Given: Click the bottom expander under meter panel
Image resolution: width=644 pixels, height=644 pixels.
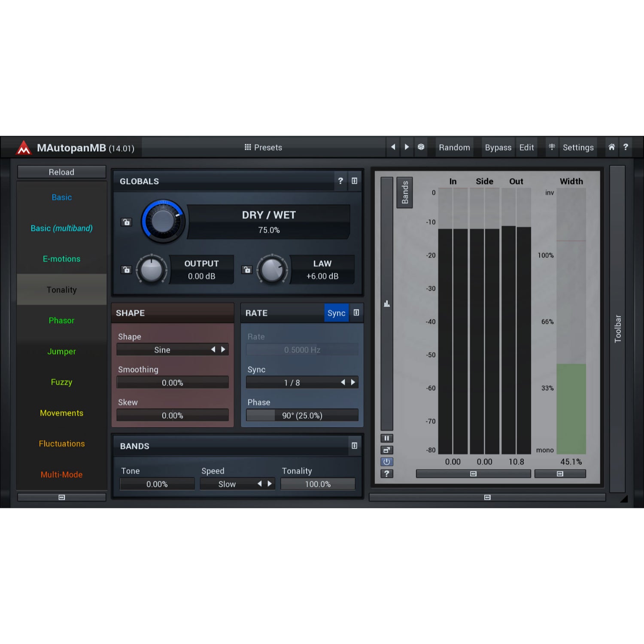Looking at the screenshot, I should pyautogui.click(x=487, y=497).
